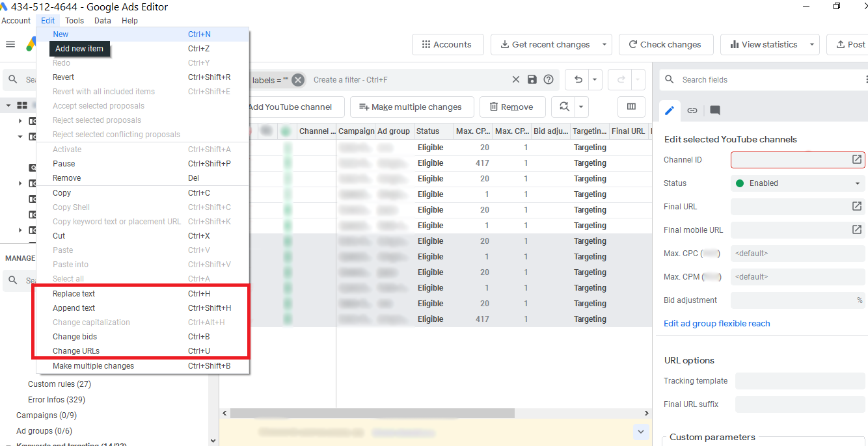Open the Tools menu

click(x=74, y=20)
